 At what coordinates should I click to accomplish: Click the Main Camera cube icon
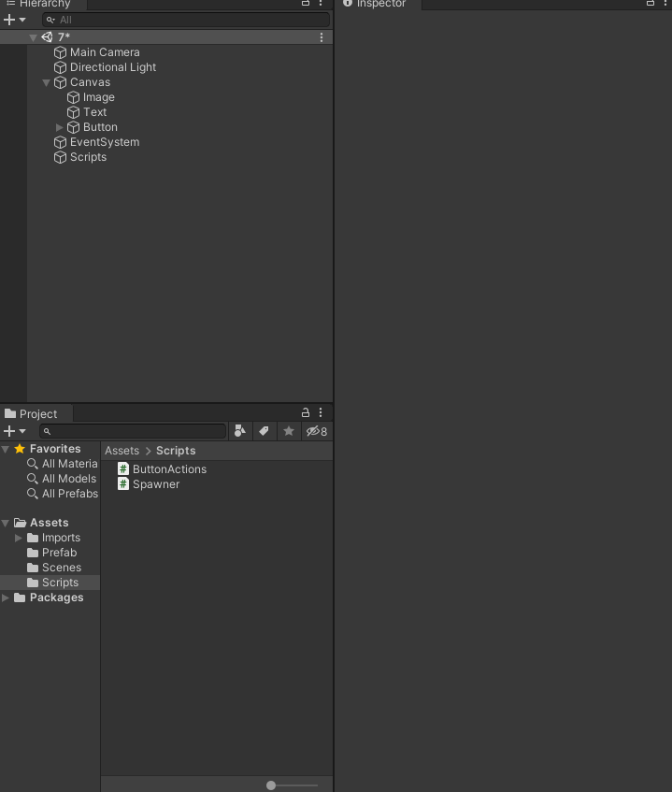[x=60, y=52]
